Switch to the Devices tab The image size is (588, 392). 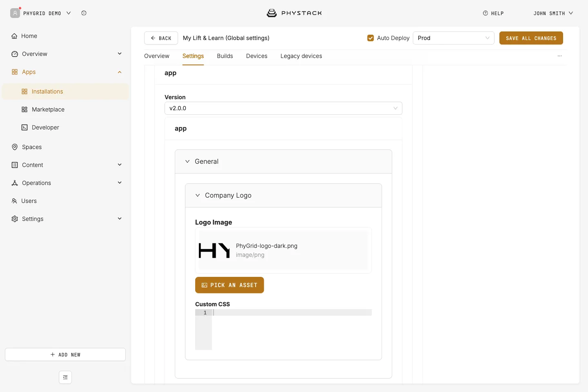[257, 56]
